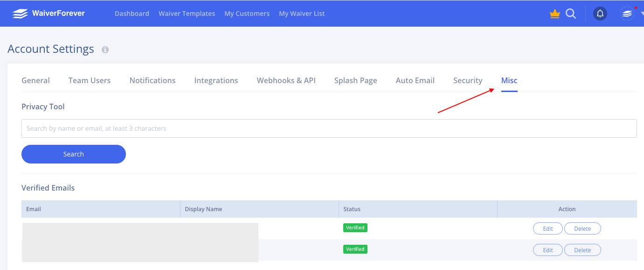Open search via the magnifier icon
644x270 pixels.
571,14
